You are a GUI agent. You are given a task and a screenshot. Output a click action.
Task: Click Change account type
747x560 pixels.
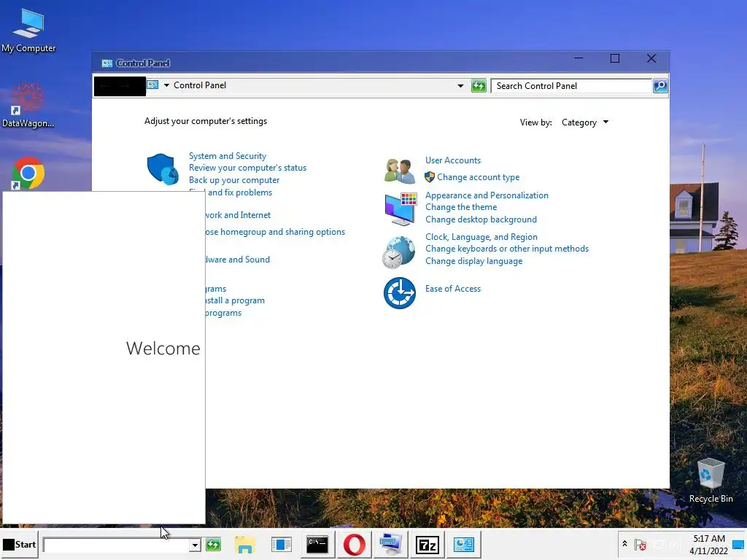coord(479,177)
